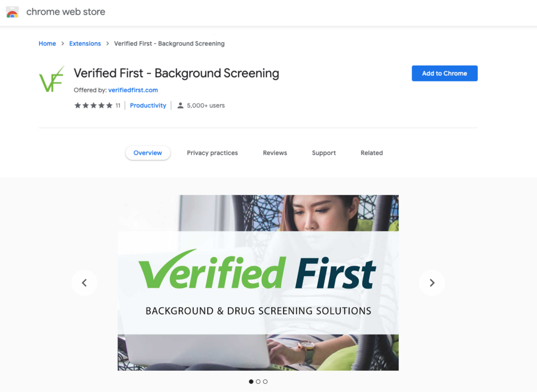The image size is (537, 392).
Task: Select the second carousel dot indicator
Action: [x=258, y=382]
